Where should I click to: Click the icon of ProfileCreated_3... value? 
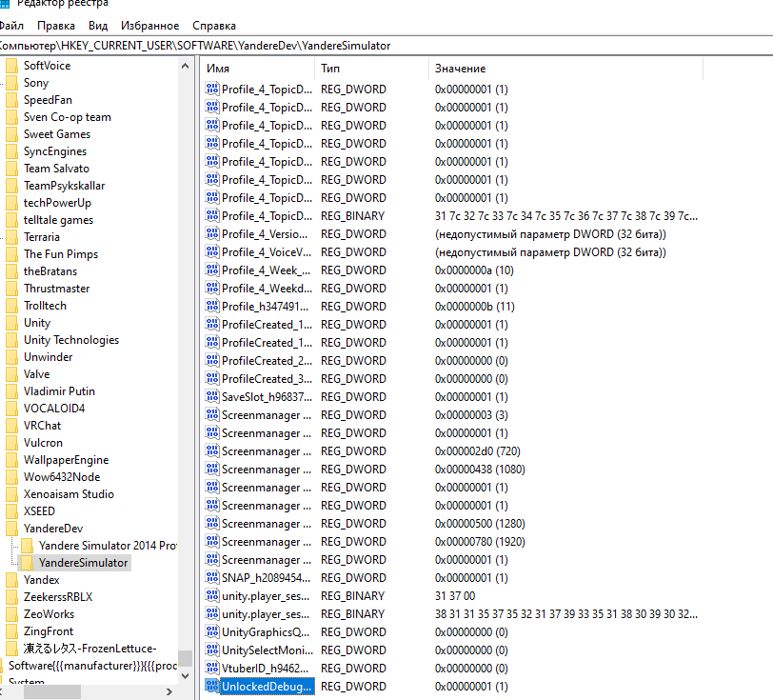click(x=212, y=379)
